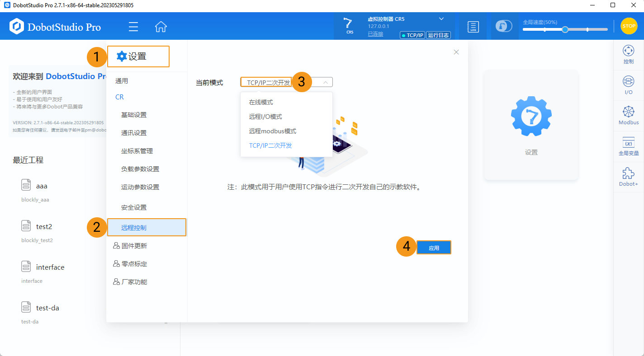Screen dimensions: 644x356
Task: Adjust the global speed slider handle
Action: pyautogui.click(x=565, y=29)
